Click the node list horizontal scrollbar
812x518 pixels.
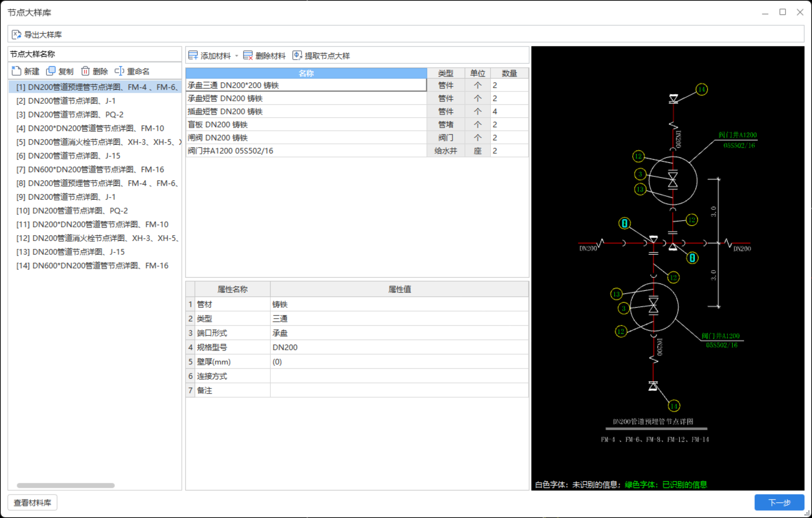click(x=66, y=486)
